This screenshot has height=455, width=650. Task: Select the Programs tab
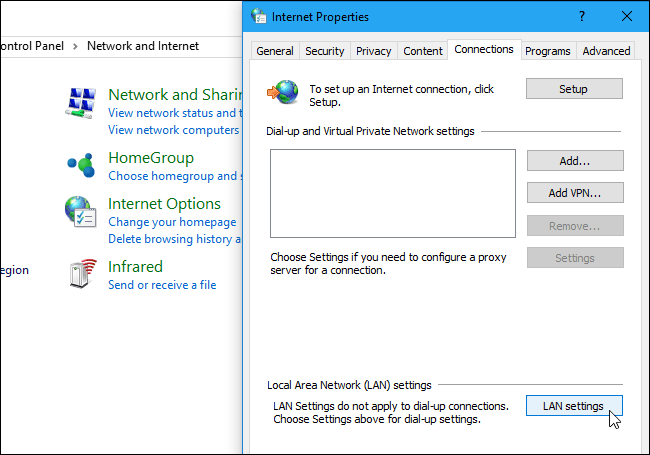pyautogui.click(x=548, y=51)
